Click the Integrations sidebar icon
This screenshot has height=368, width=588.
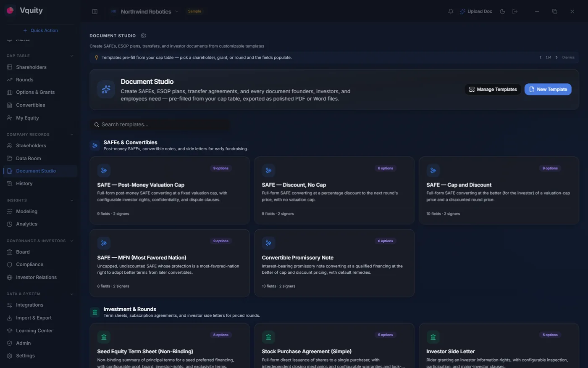coord(10,305)
